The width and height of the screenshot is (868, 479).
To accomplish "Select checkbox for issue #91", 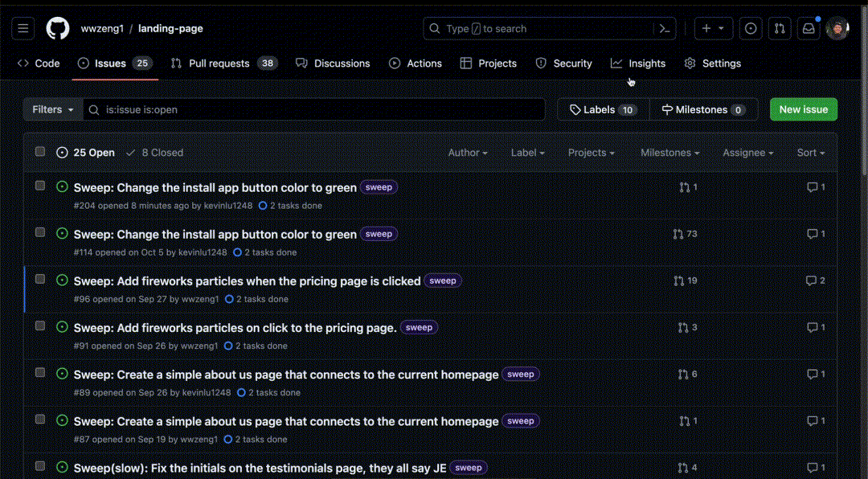I will tap(40, 325).
